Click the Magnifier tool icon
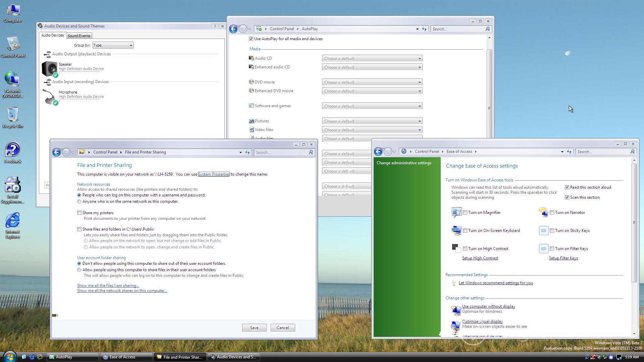Image resolution: width=644 pixels, height=362 pixels. pos(456,213)
